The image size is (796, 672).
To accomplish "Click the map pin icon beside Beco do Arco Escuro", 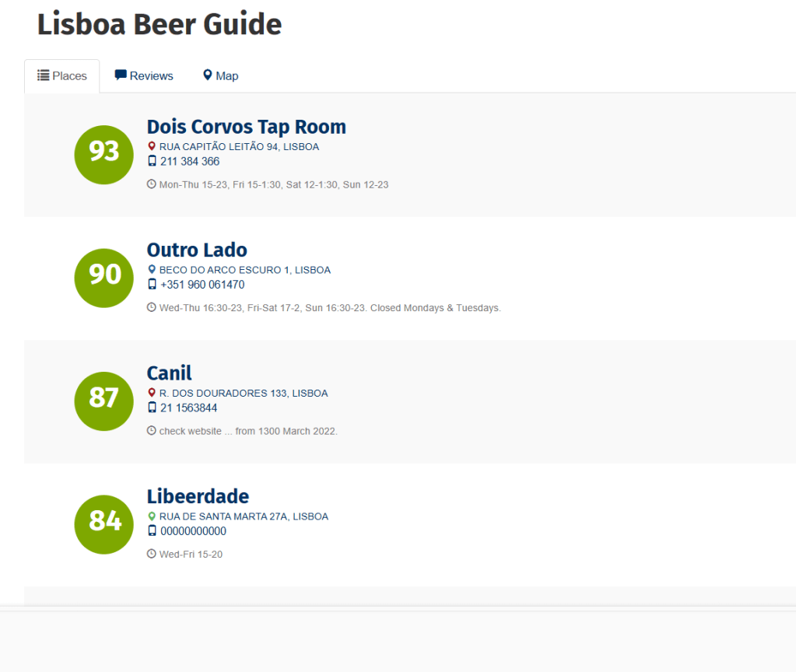I will point(152,270).
